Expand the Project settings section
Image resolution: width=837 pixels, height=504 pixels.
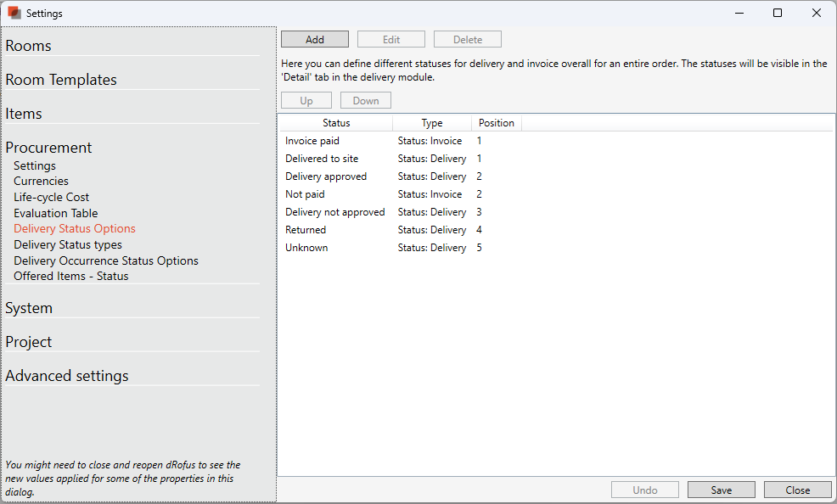coord(29,342)
